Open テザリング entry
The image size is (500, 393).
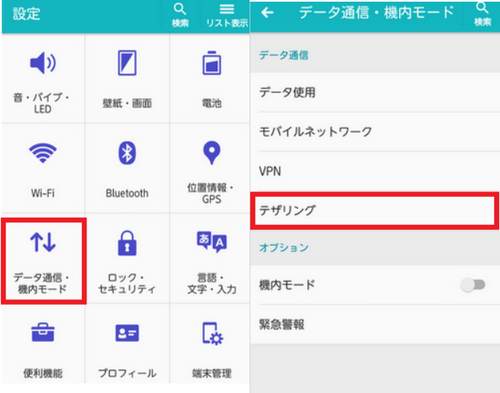tap(375, 210)
